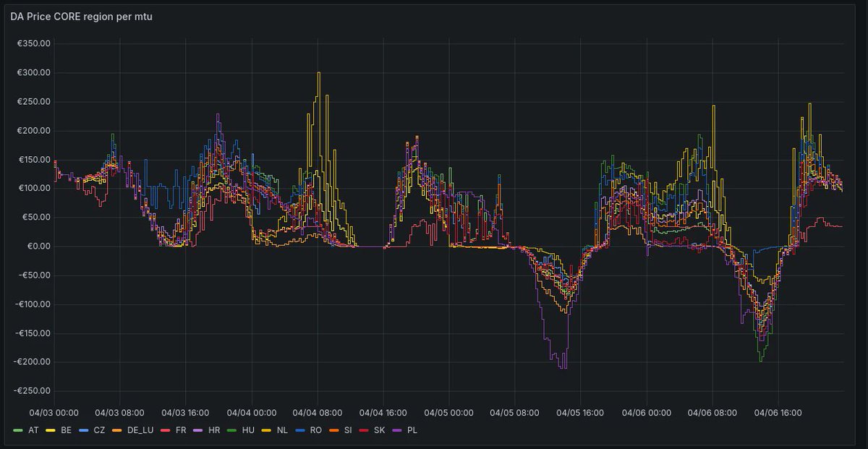This screenshot has height=449, width=868.
Task: Toggle the HR series in the legend
Action: (214, 431)
